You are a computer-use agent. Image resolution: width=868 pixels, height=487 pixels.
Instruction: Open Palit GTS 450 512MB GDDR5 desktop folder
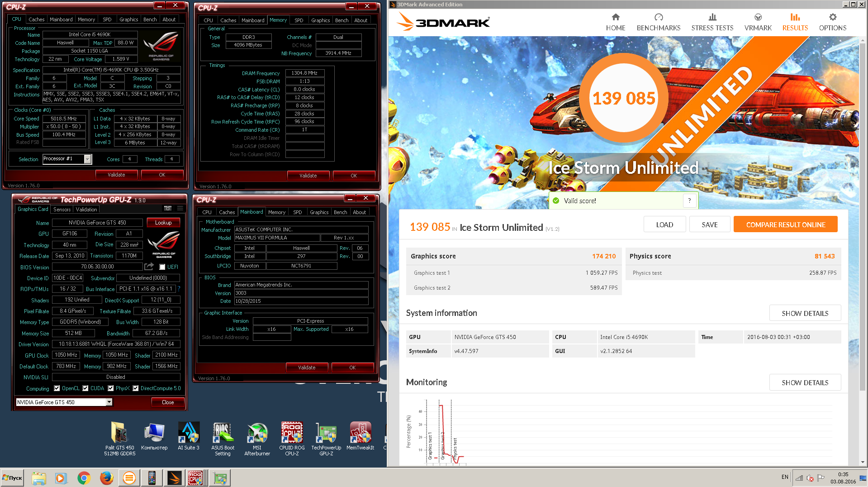(119, 438)
